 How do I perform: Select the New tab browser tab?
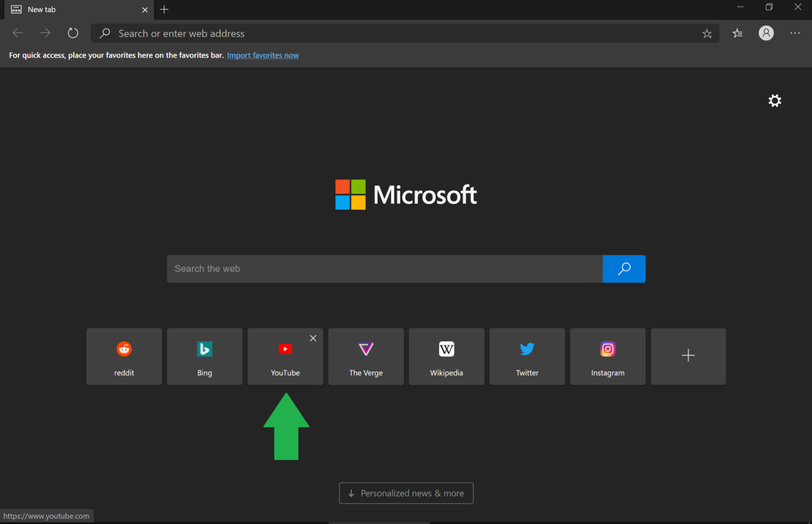click(x=79, y=10)
